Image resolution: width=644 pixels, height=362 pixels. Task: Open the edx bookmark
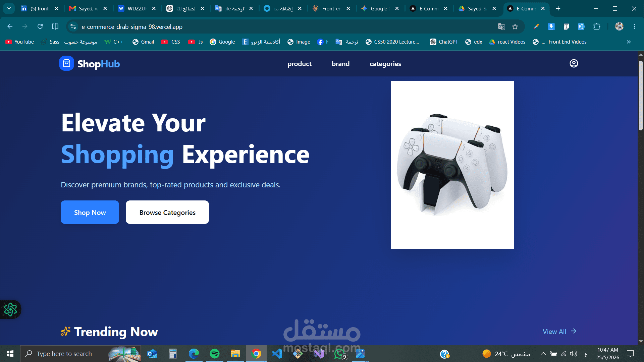(x=474, y=42)
